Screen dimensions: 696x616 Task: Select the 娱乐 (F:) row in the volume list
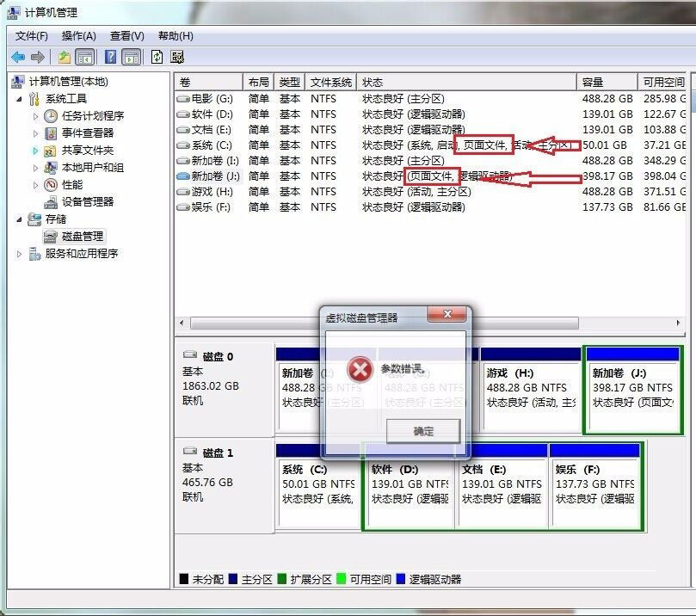[x=430, y=207]
